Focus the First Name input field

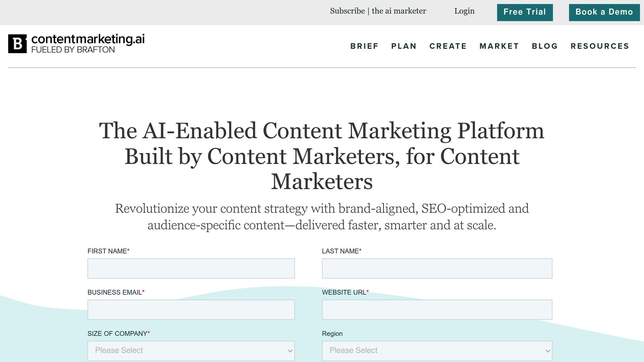191,268
